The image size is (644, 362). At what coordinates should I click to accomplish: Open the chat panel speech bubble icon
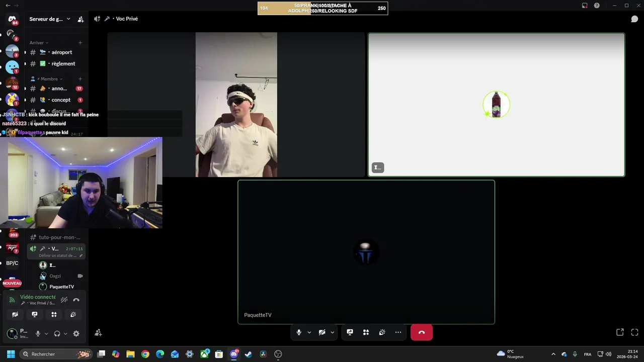[634, 19]
